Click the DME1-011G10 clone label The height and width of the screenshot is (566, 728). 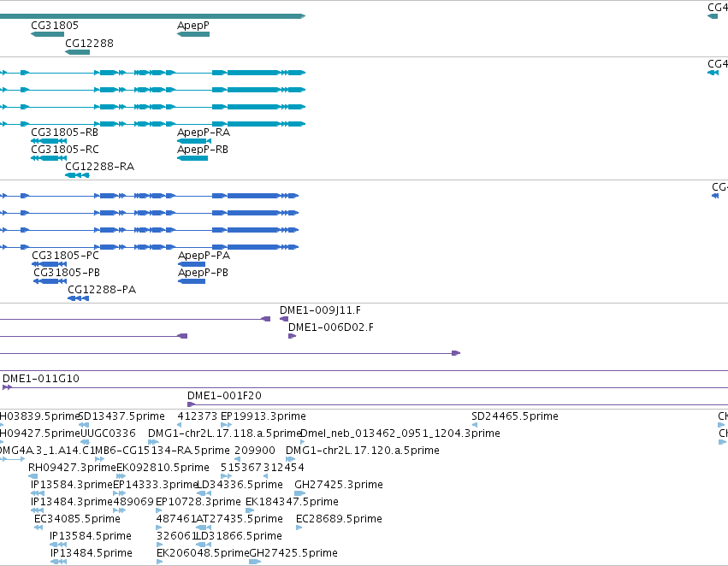pos(41,379)
